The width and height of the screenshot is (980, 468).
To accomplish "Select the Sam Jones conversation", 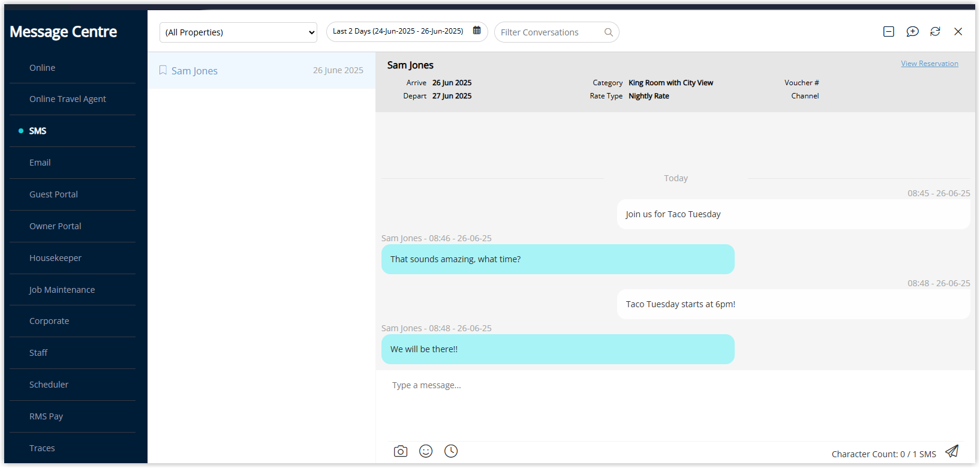I will tap(261, 70).
